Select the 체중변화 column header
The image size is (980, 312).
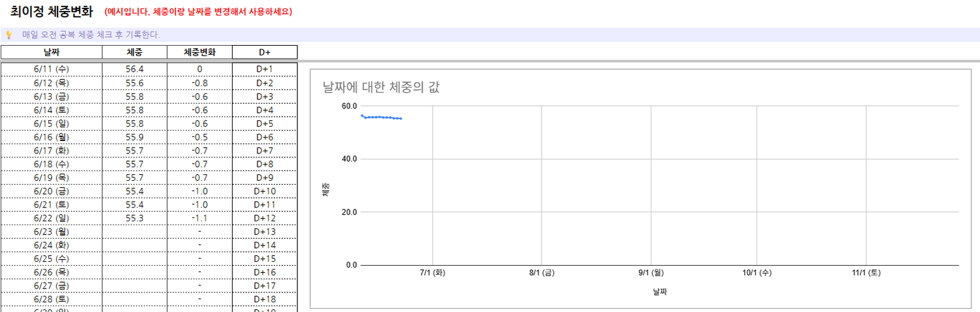pos(199,52)
